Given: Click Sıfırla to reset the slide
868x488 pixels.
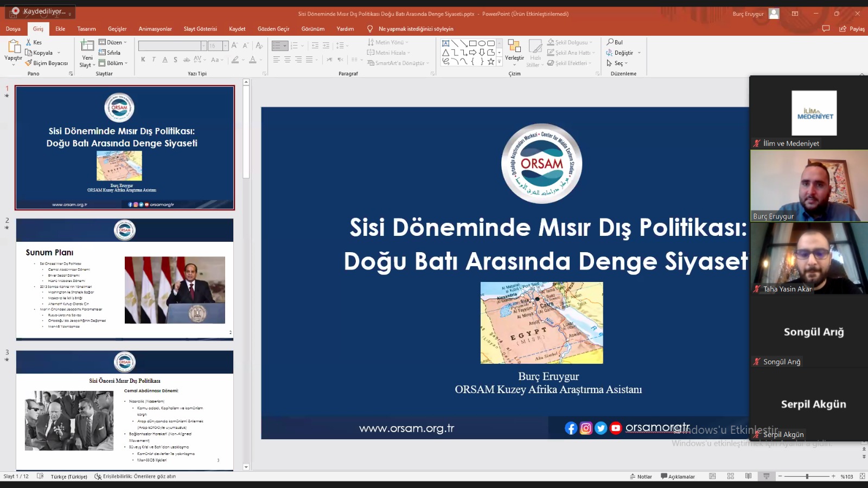Looking at the screenshot, I should [110, 53].
